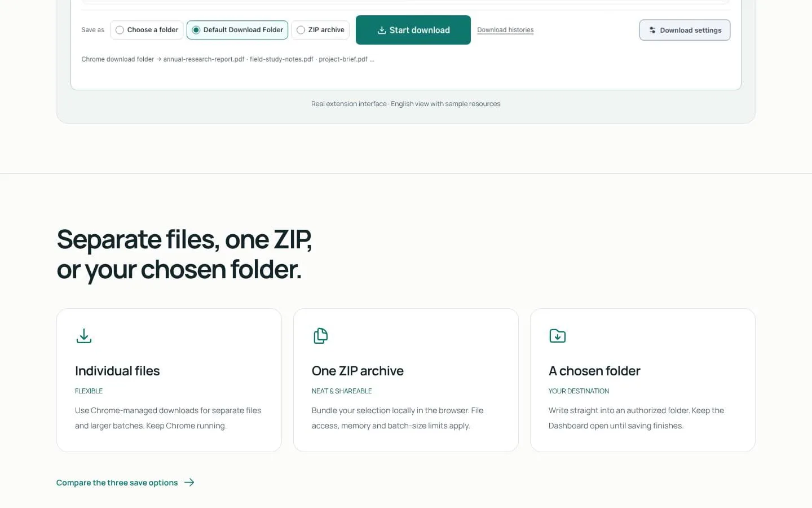The height and width of the screenshot is (508, 812).
Task: Click the arrow beside Compare the three save options
Action: point(189,483)
